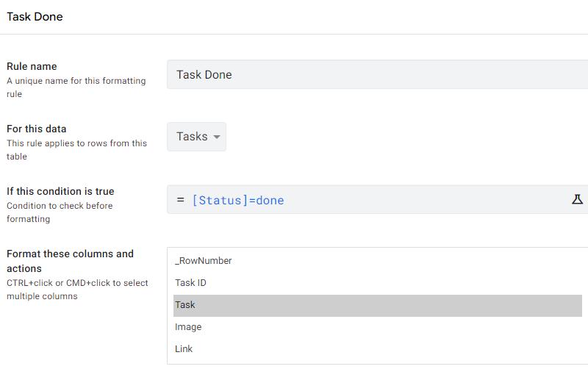Click the "If this condition is true" label
This screenshot has height=369, width=588.
(x=60, y=191)
